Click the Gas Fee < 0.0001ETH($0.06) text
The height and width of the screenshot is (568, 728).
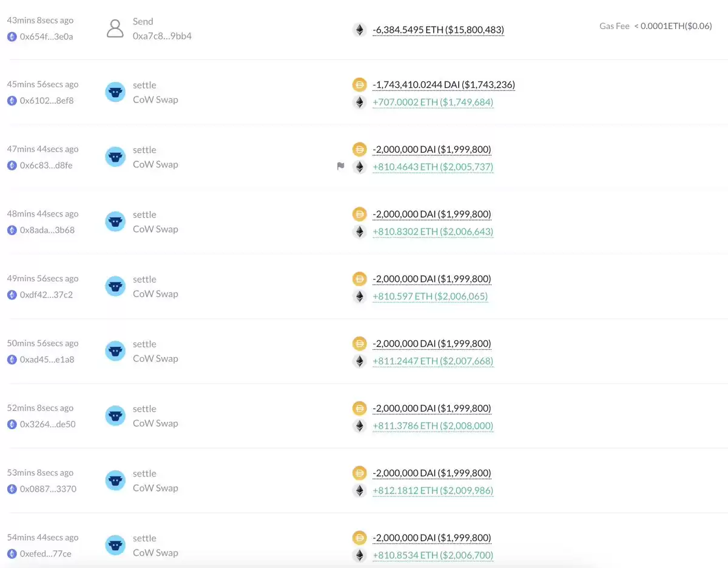pos(656,26)
